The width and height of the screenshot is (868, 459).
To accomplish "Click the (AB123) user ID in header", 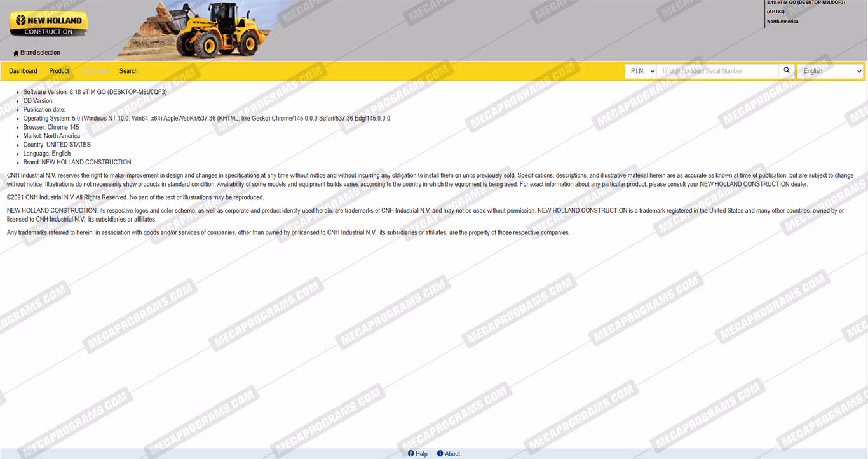I will coord(775,11).
